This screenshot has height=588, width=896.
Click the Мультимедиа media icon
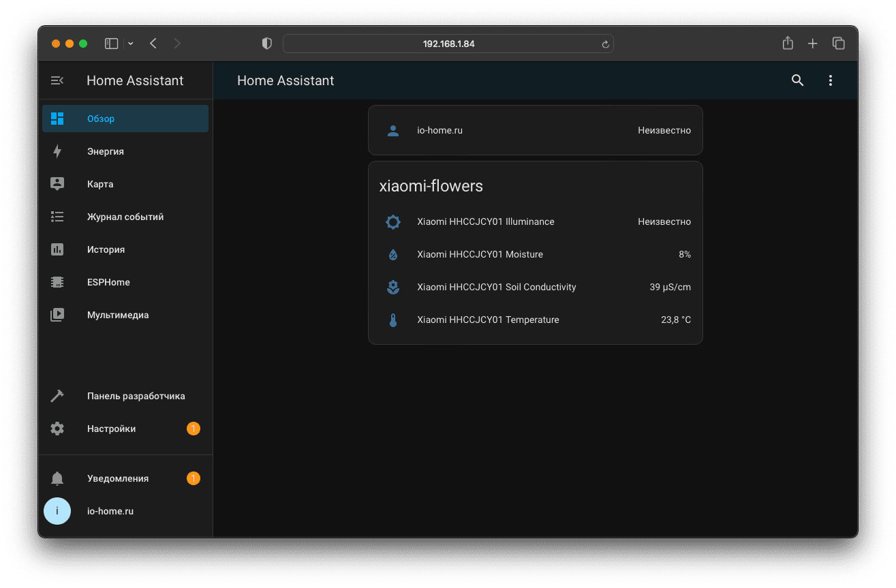[57, 315]
